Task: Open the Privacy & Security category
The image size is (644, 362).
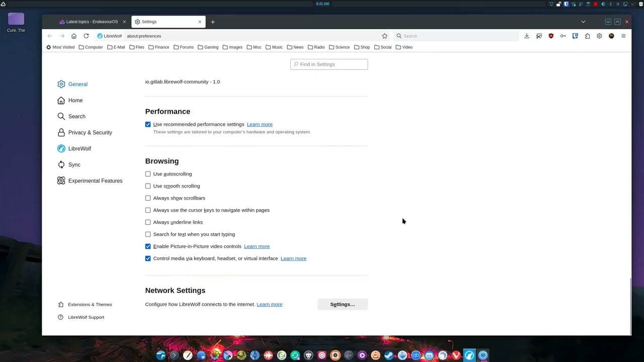Action: 85,132
